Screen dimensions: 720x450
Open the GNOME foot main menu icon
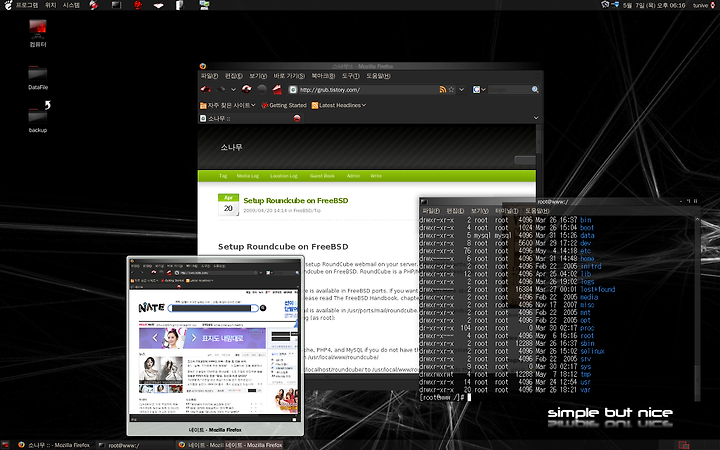pyautogui.click(x=8, y=5)
